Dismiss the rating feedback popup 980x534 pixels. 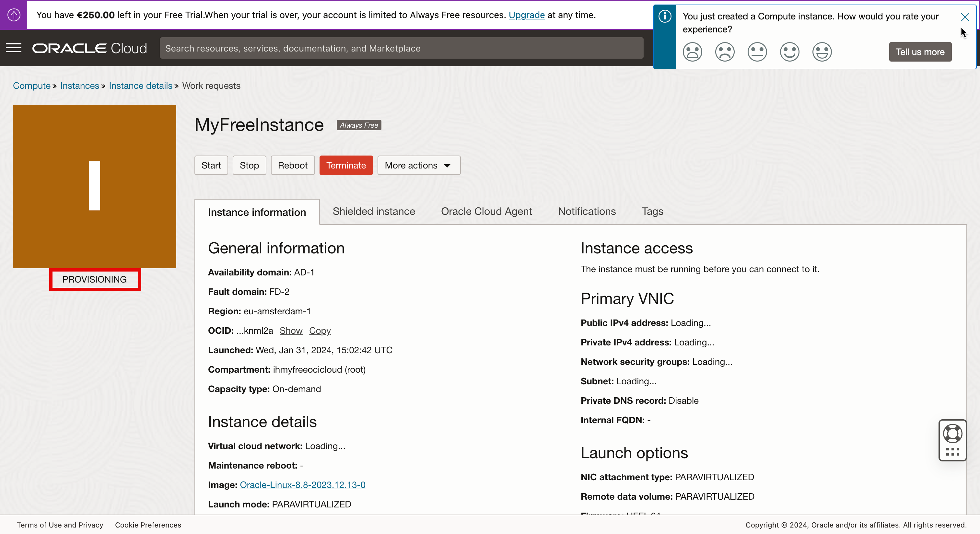[964, 17]
